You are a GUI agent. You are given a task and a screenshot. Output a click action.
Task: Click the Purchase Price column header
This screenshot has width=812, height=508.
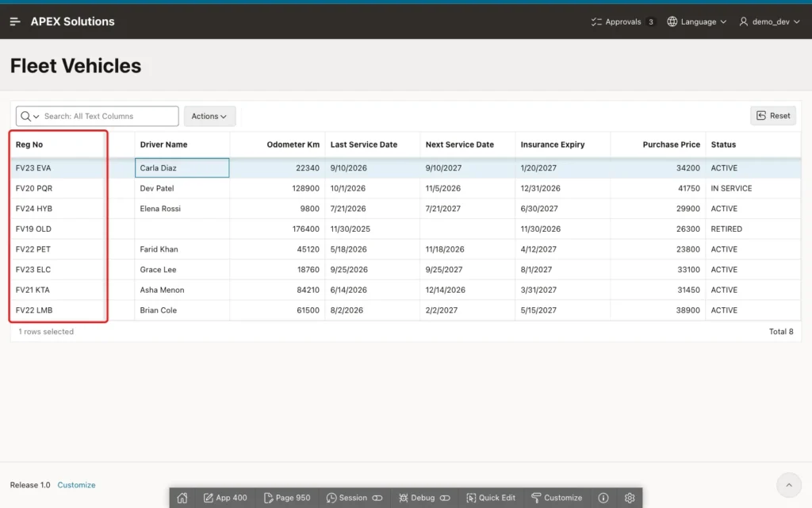tap(658, 144)
